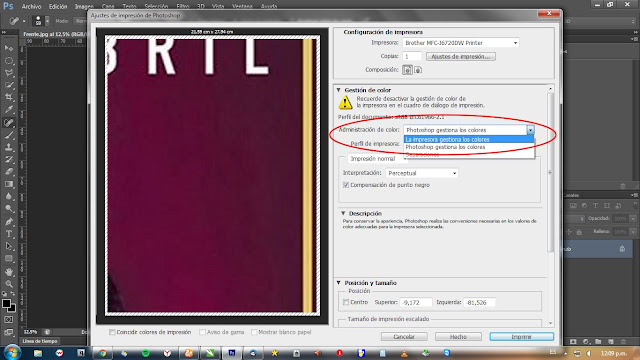The height and width of the screenshot is (360, 640).
Task: Toggle Compensación de punto negro checkbox
Action: (346, 185)
